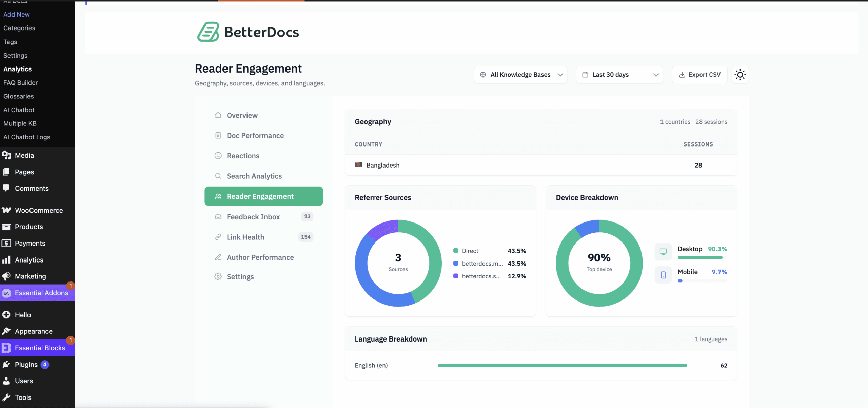Image resolution: width=868 pixels, height=408 pixels.
Task: Click the Reactions smiley icon
Action: point(218,156)
